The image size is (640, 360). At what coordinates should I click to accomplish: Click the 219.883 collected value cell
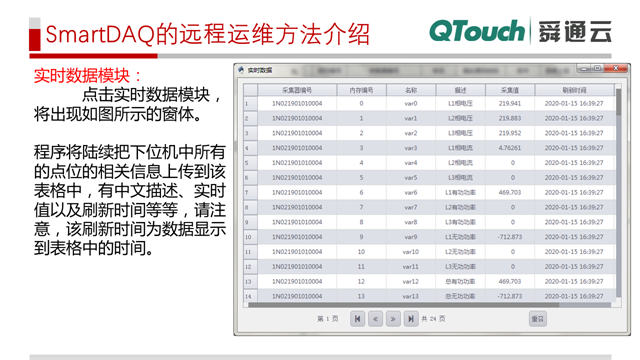[x=510, y=118]
